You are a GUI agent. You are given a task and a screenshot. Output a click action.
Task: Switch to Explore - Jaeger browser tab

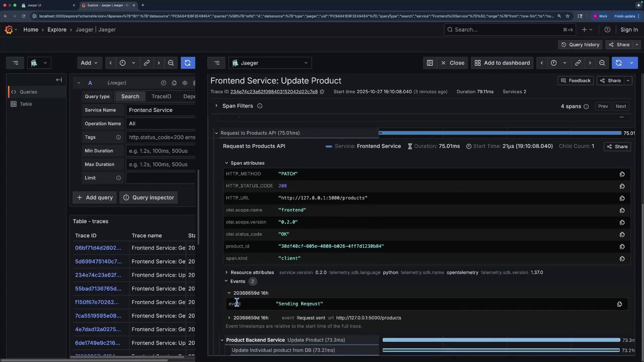point(108,5)
